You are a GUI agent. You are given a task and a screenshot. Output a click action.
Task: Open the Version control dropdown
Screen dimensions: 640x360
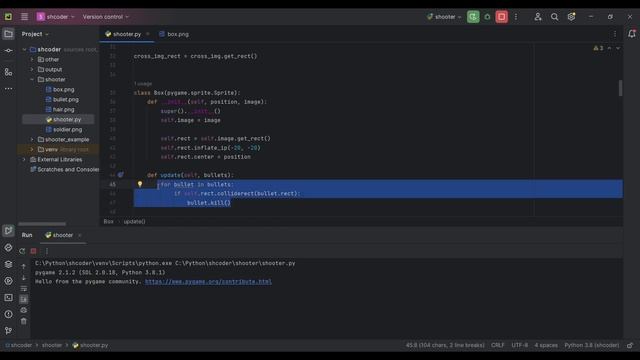point(106,17)
